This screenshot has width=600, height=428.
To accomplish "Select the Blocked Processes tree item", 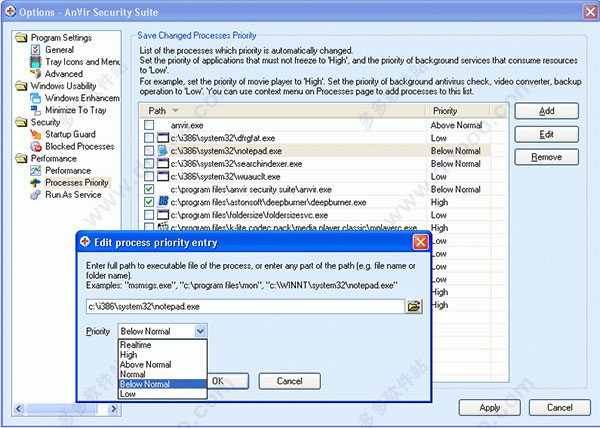I will tap(80, 146).
